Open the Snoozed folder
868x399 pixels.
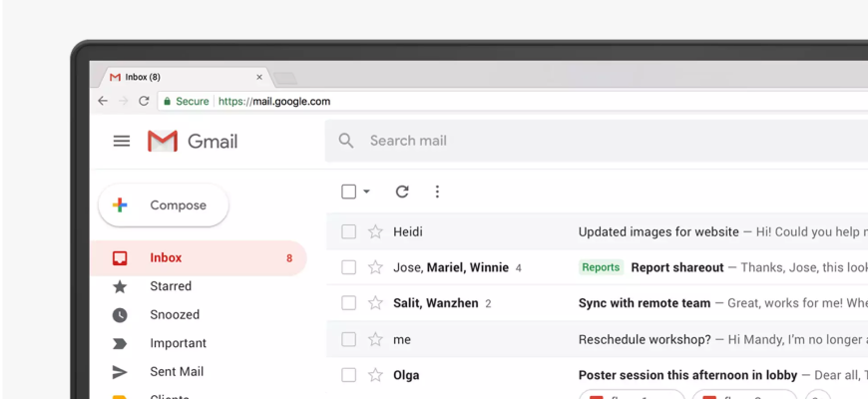point(175,314)
